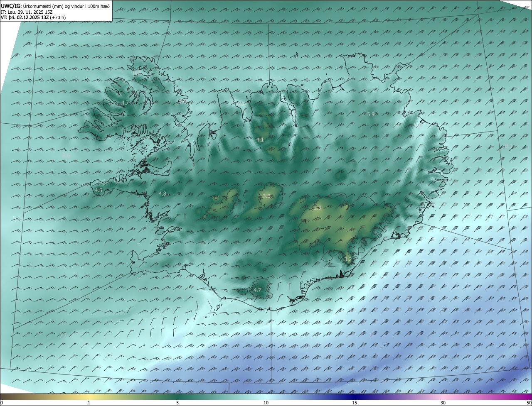Viewport: 532px width, 406px height.
Task: Click the '0' label on the color scale
Action: tap(2, 403)
